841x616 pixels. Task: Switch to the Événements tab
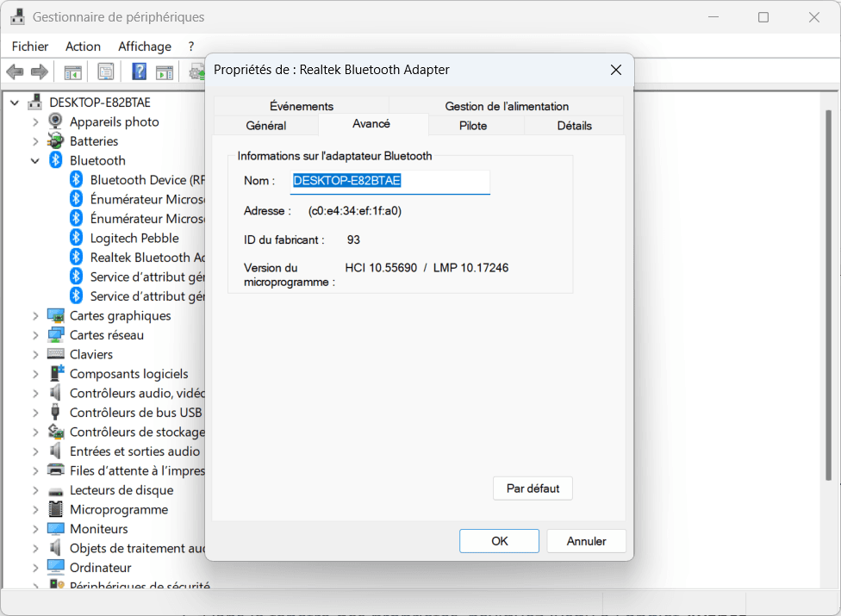click(x=302, y=106)
